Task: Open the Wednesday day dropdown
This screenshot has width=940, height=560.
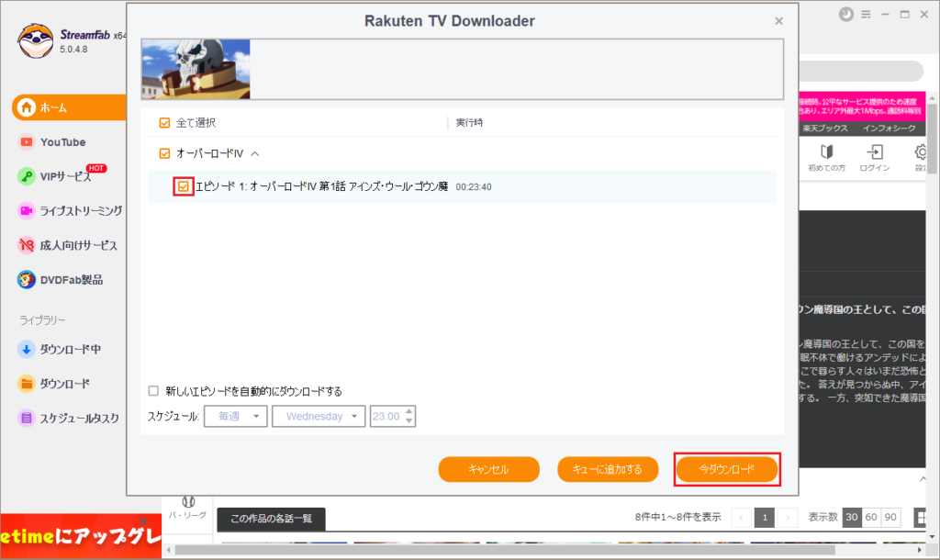Action: (x=319, y=416)
